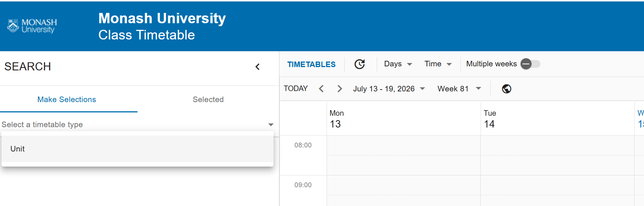Click the refresh timetable clock icon
Screen dimensions: 644x206
click(x=360, y=64)
